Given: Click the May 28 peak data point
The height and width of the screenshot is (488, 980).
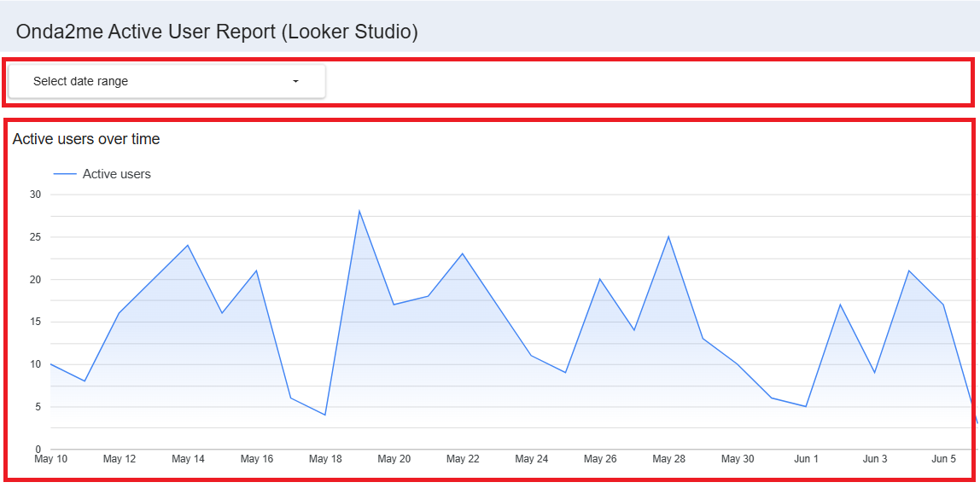Looking at the screenshot, I should click(668, 237).
